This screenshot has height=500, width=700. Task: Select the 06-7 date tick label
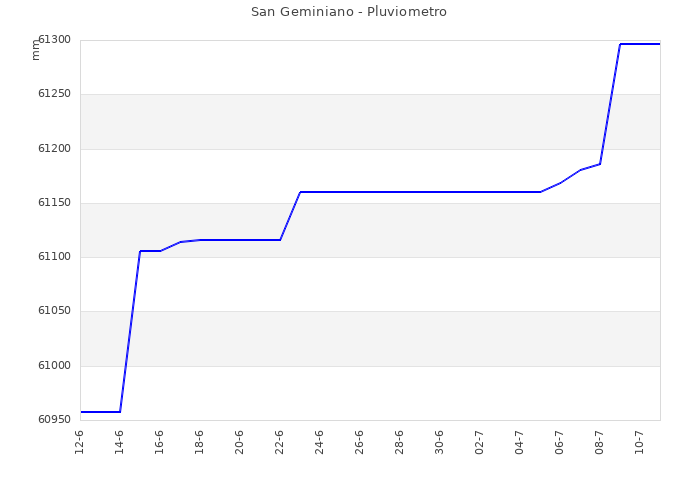pyautogui.click(x=559, y=442)
